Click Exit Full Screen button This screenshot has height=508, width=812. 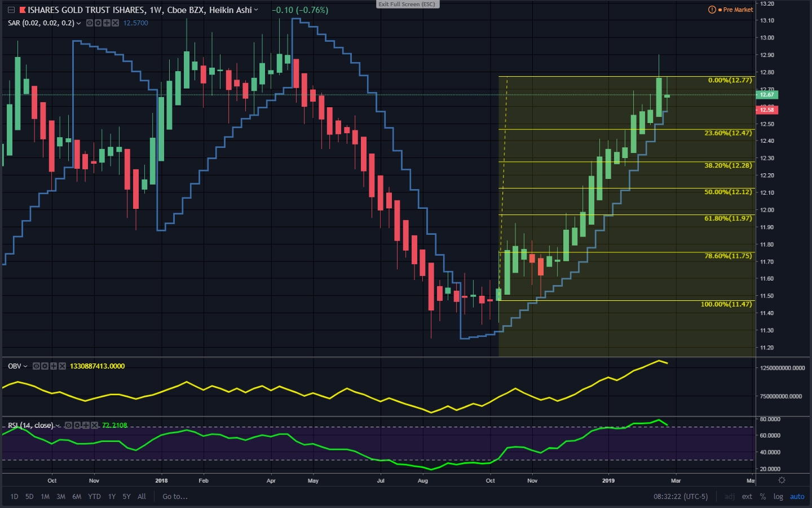(407, 4)
